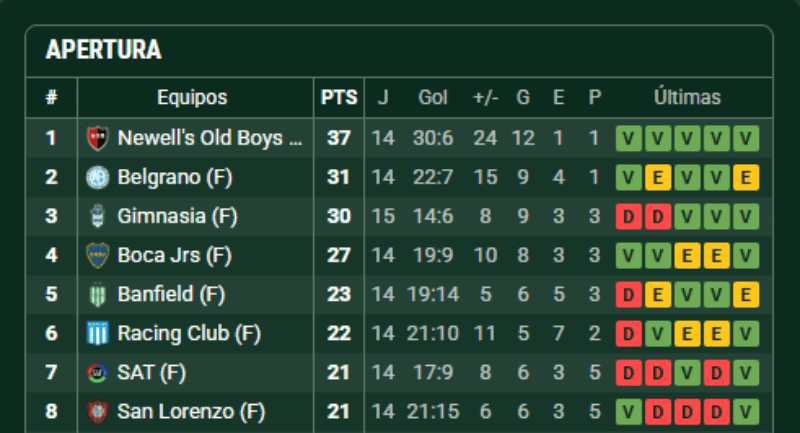This screenshot has height=433, width=800.
Task: Click Belgrano's first yellow E result badge
Action: point(657,178)
